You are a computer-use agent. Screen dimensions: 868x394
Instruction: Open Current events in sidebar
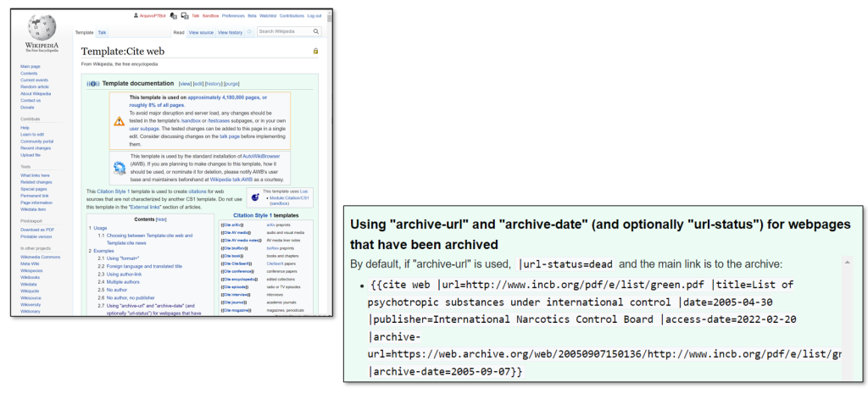(34, 80)
